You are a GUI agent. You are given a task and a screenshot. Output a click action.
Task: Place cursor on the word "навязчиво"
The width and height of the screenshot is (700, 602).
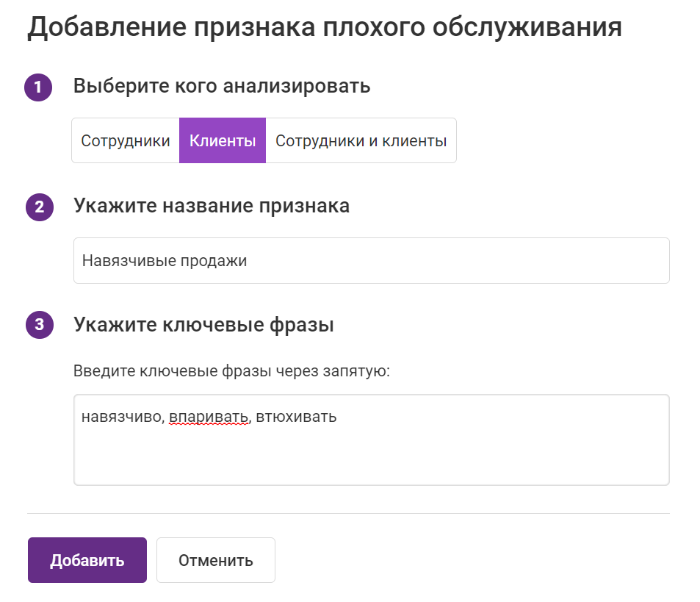click(x=121, y=418)
